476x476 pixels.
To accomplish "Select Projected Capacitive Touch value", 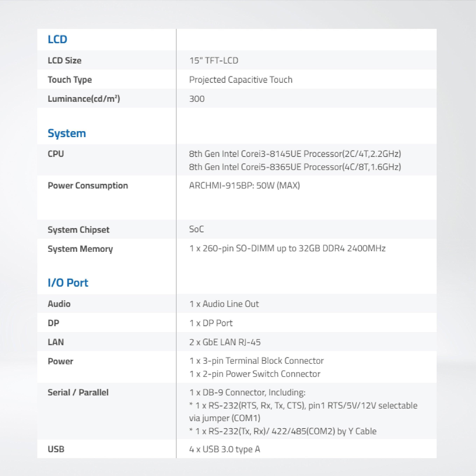I will [241, 80].
